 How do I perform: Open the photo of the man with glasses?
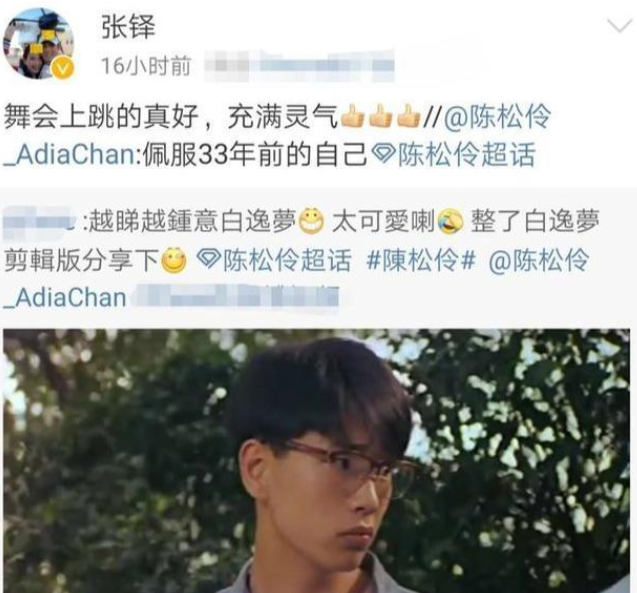pos(317,461)
